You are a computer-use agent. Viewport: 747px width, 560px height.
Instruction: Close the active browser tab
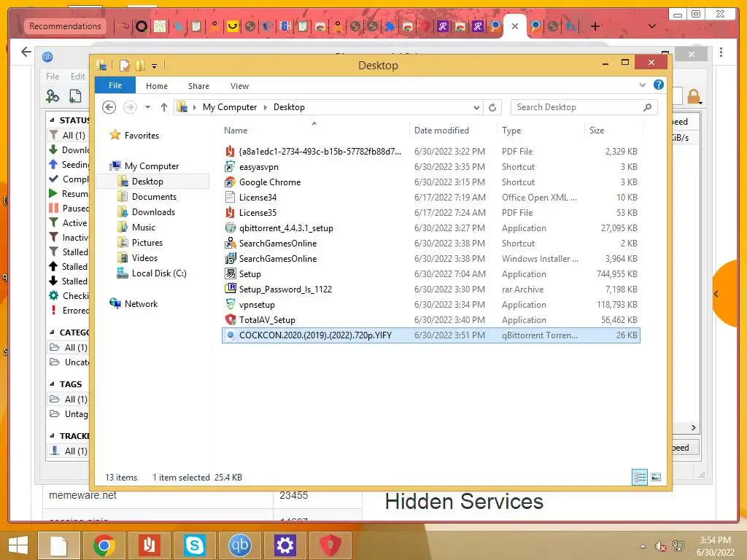coord(515,26)
